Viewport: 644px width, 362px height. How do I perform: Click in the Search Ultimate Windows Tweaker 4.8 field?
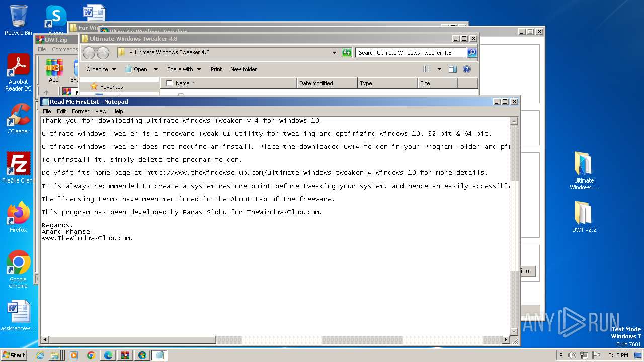pos(411,52)
